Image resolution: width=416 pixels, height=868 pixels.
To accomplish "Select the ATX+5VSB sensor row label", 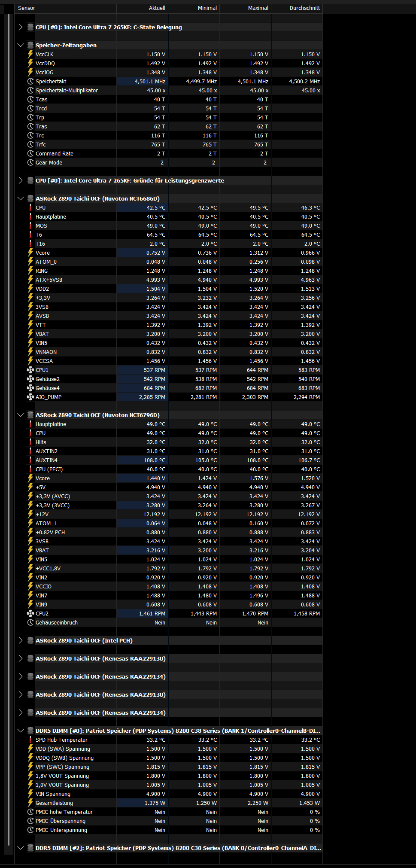I will 49,280.
